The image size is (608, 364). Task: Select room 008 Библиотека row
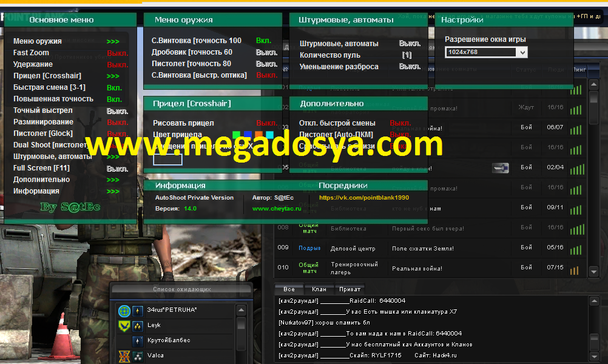(x=430, y=228)
